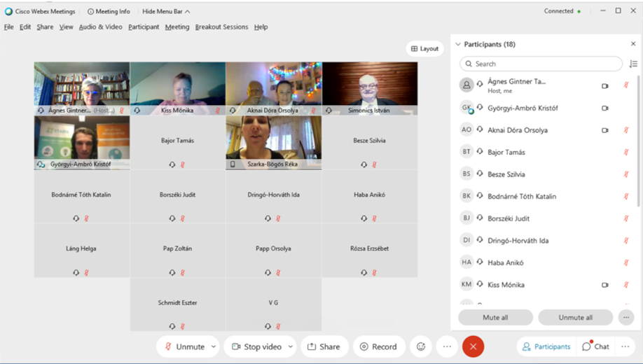Click camera icon for Aknai Dóra Orsolya

[605, 130]
